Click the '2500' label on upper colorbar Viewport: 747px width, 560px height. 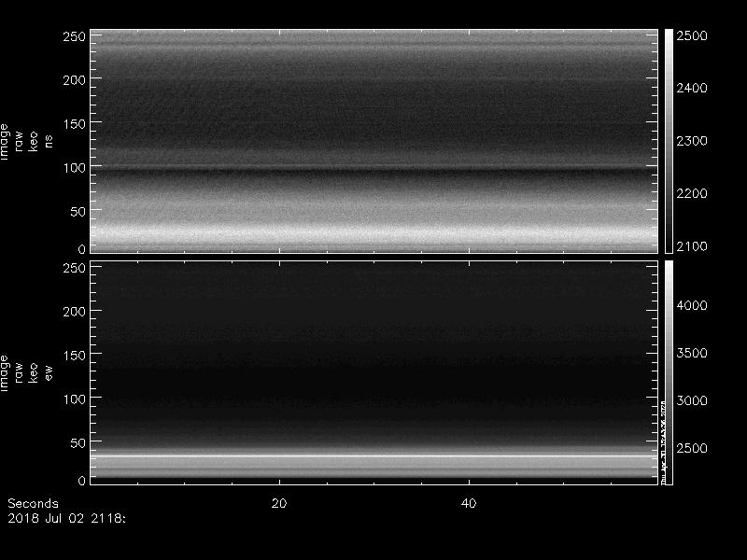pyautogui.click(x=692, y=35)
